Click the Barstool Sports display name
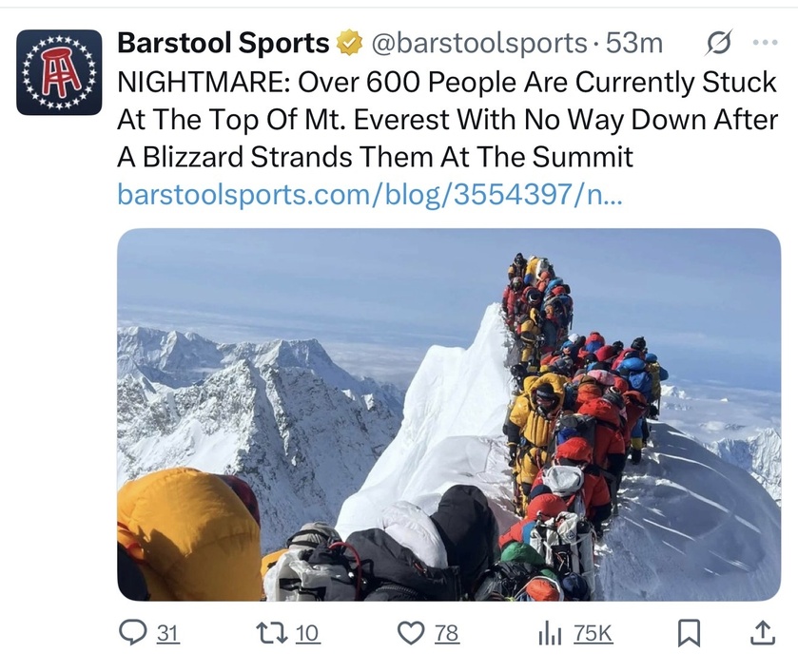Image resolution: width=798 pixels, height=672 pixels. [x=224, y=43]
